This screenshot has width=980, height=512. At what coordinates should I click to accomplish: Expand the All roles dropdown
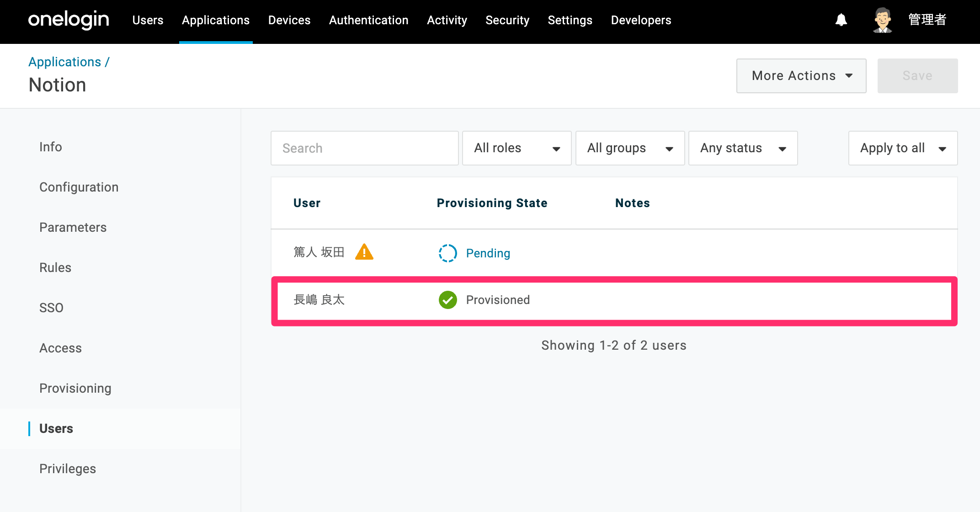517,148
